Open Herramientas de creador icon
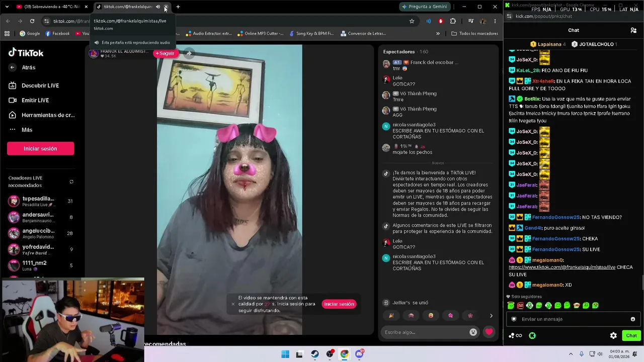 (13, 115)
